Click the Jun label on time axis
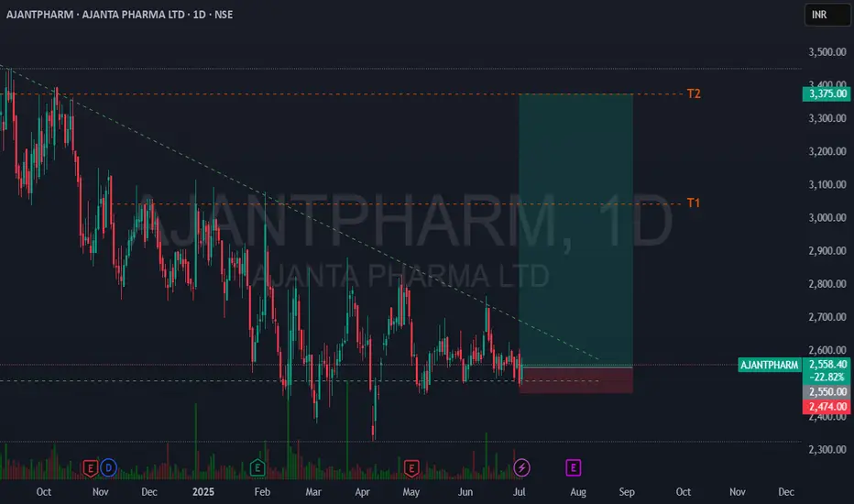 click(465, 492)
